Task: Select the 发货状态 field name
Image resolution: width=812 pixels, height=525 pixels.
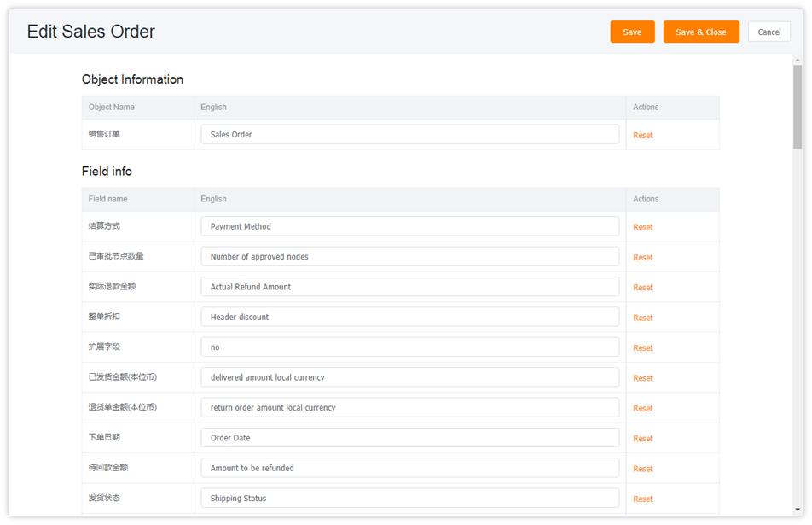Action: point(104,498)
